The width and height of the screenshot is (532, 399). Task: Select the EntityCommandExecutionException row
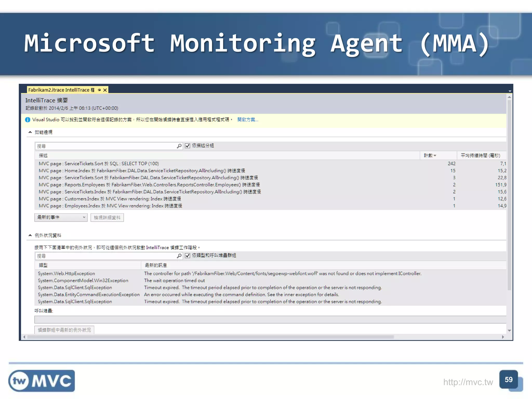(x=270, y=295)
